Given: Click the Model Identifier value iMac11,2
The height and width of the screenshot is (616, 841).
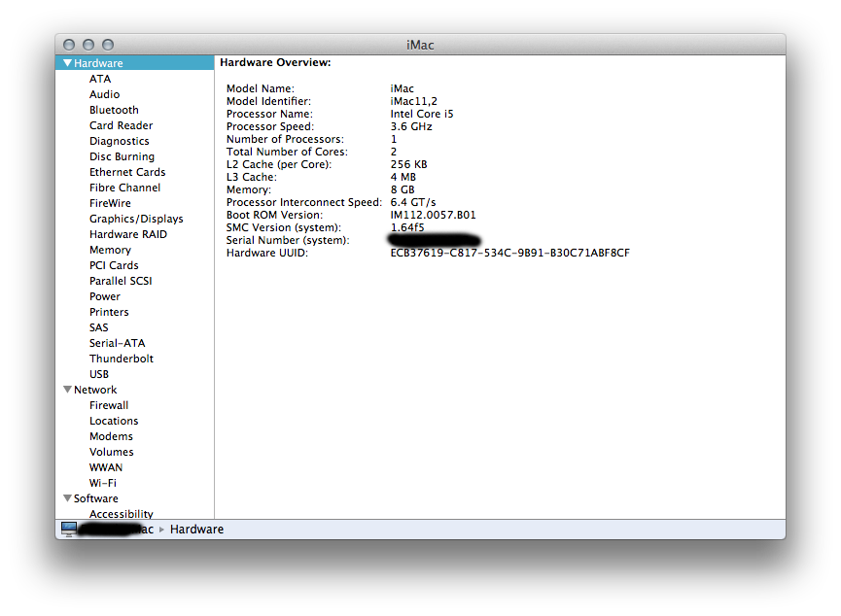Looking at the screenshot, I should [413, 101].
